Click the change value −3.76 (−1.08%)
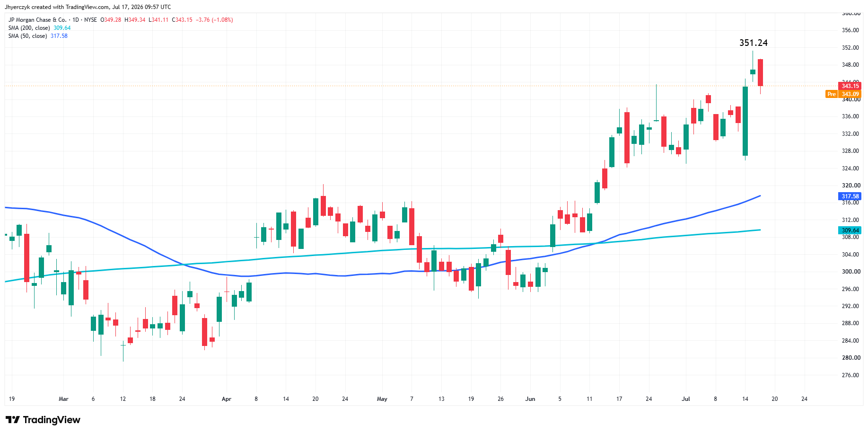 click(214, 20)
